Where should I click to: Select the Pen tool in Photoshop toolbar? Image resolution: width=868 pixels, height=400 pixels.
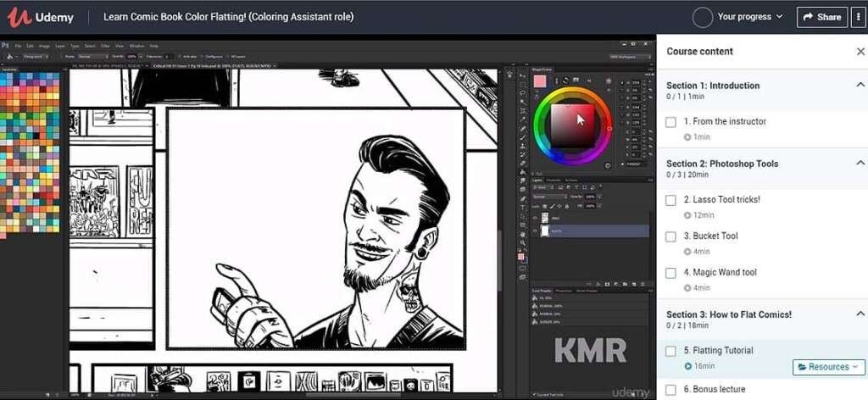coord(522,198)
